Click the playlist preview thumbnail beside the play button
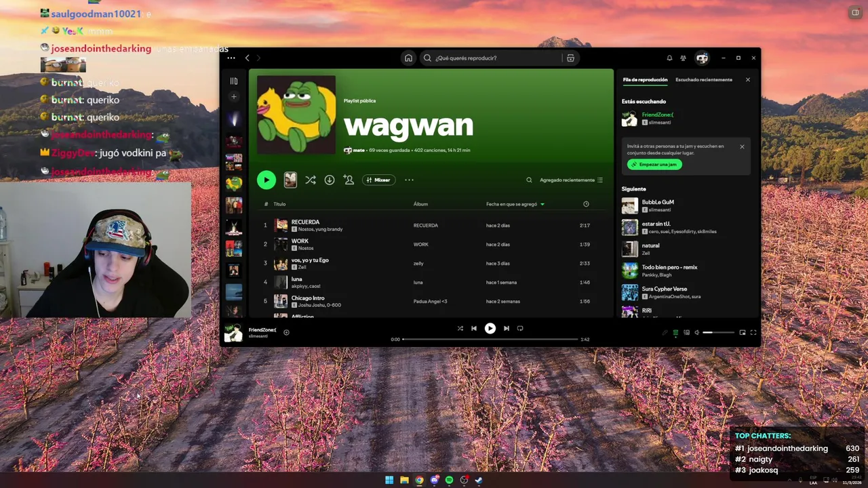This screenshot has width=868, height=488. [290, 180]
